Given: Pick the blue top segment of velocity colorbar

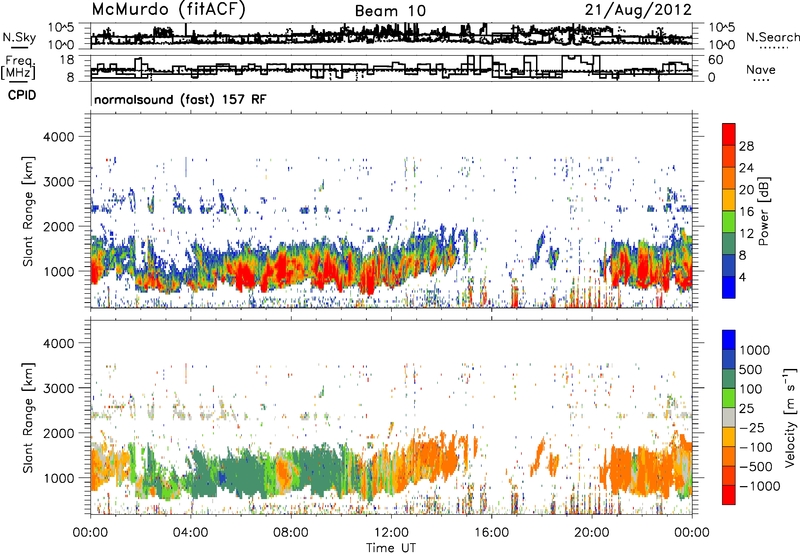Looking at the screenshot, I should 729,340.
